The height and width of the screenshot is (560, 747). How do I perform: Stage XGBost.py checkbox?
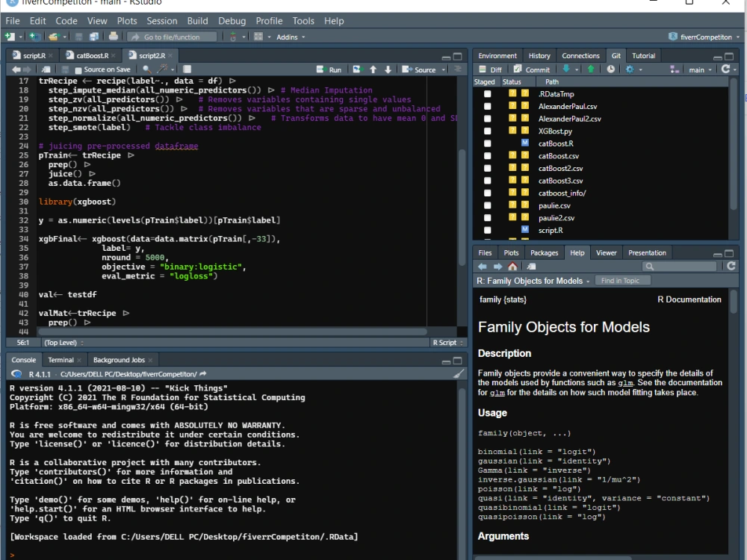tap(487, 131)
